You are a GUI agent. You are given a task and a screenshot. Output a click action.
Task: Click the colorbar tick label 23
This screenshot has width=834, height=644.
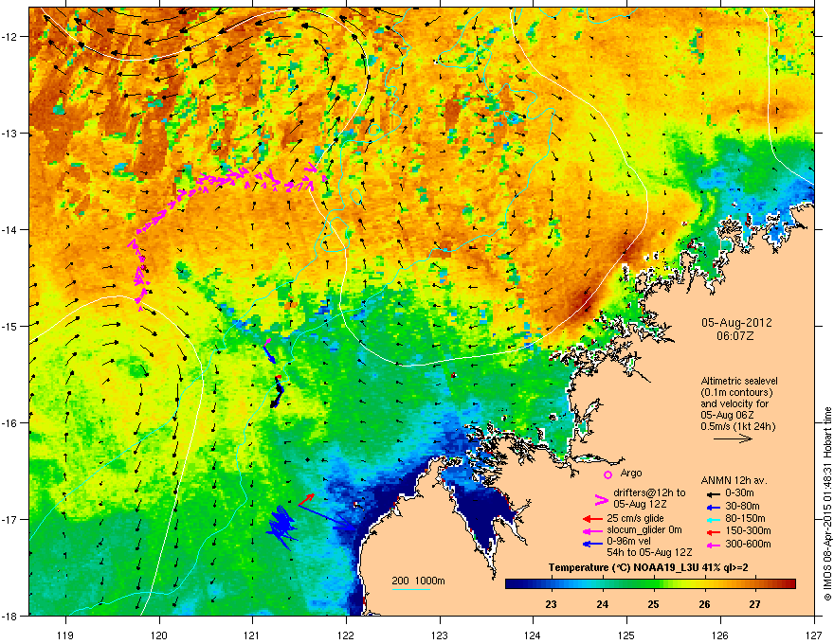click(x=551, y=604)
